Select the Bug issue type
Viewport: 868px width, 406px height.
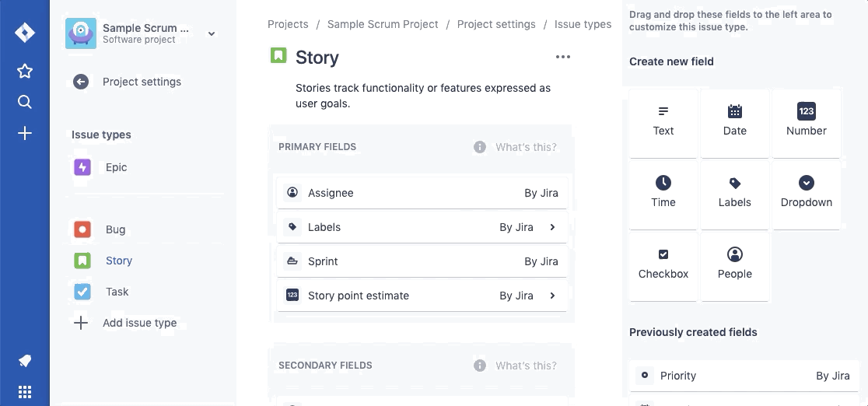116,229
